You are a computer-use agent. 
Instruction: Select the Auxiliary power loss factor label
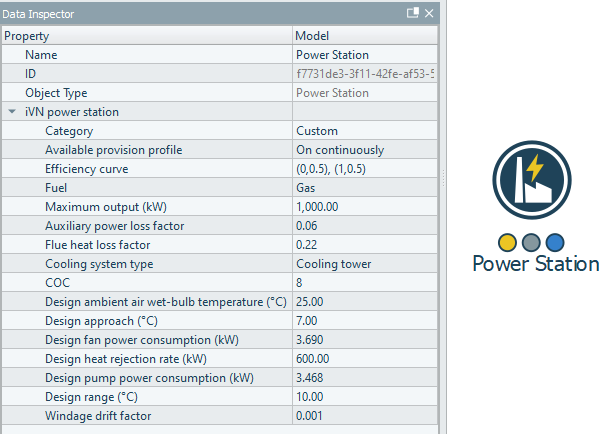click(115, 226)
